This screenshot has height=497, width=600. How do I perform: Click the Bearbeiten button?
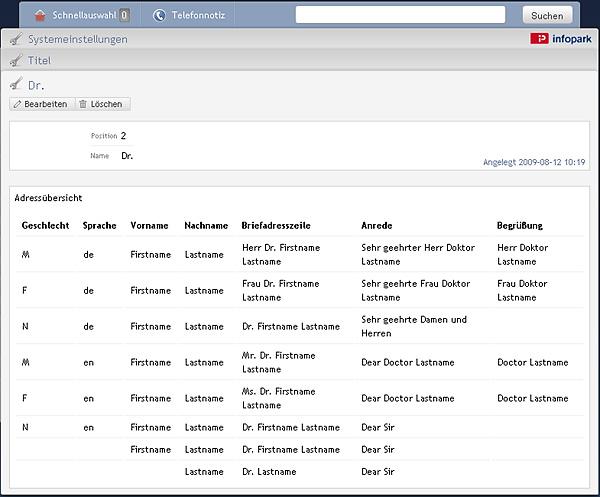pos(41,104)
